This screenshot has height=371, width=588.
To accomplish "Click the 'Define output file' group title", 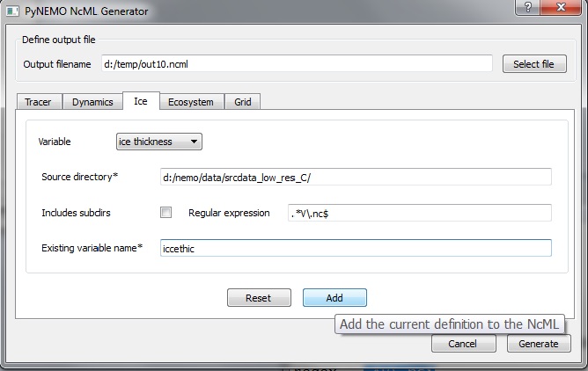I will (59, 40).
